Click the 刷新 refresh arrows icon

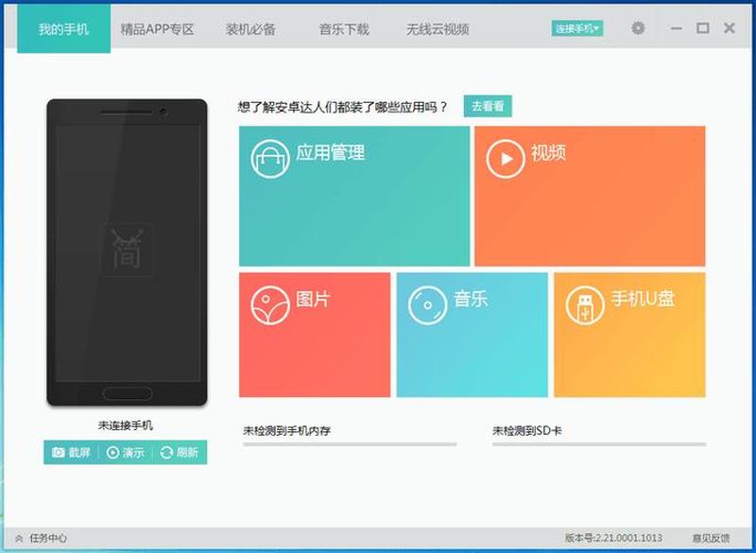click(x=166, y=452)
